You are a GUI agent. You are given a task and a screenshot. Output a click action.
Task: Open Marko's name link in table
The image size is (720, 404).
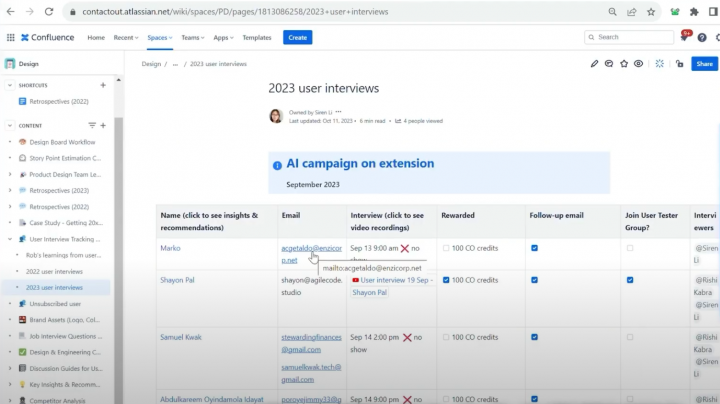(x=171, y=248)
